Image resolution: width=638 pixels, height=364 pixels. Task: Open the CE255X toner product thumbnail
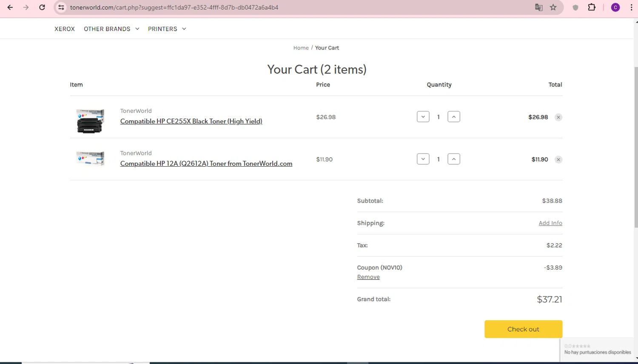point(90,121)
